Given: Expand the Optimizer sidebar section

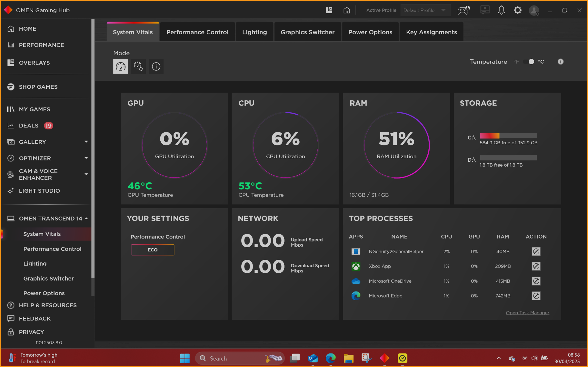Looking at the screenshot, I should click(x=86, y=158).
